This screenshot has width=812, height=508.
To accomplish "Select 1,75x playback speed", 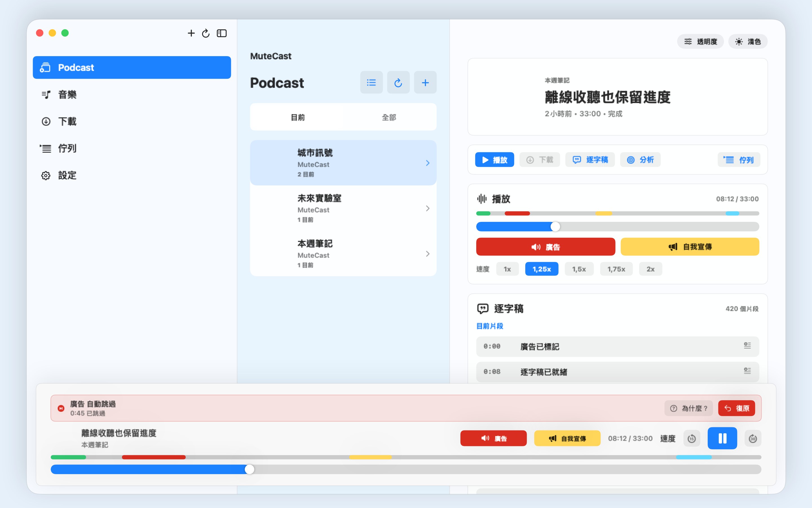I will (616, 269).
